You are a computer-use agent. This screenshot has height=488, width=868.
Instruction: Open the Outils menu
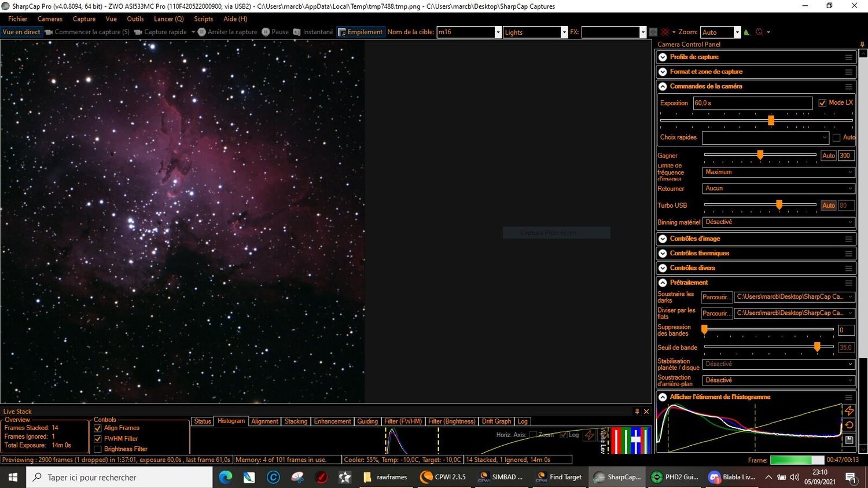point(135,19)
